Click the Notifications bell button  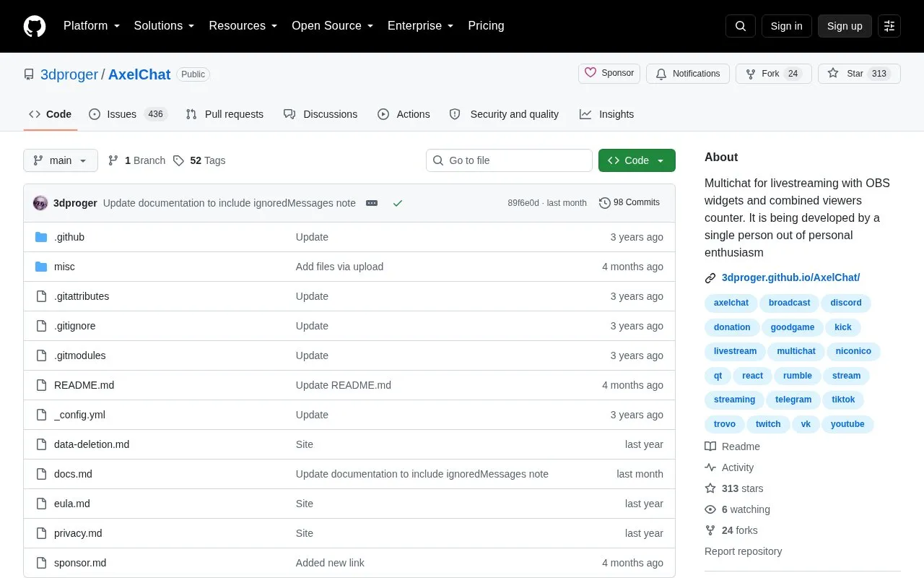688,74
